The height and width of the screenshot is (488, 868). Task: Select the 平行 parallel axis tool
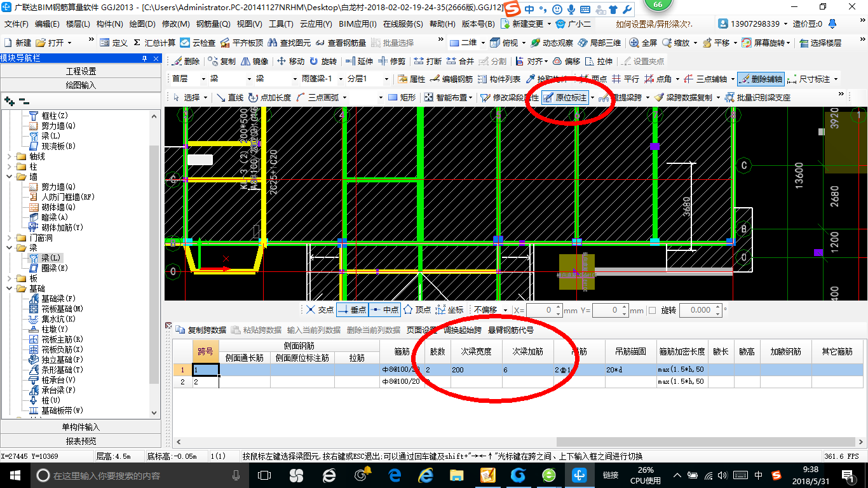tap(626, 79)
